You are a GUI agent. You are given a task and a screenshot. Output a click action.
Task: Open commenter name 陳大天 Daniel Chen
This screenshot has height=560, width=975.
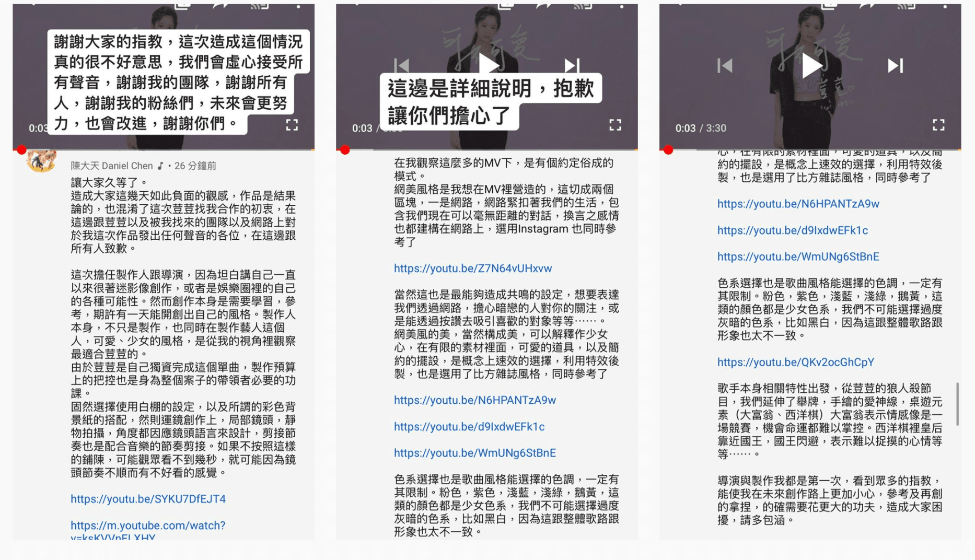[x=112, y=166]
